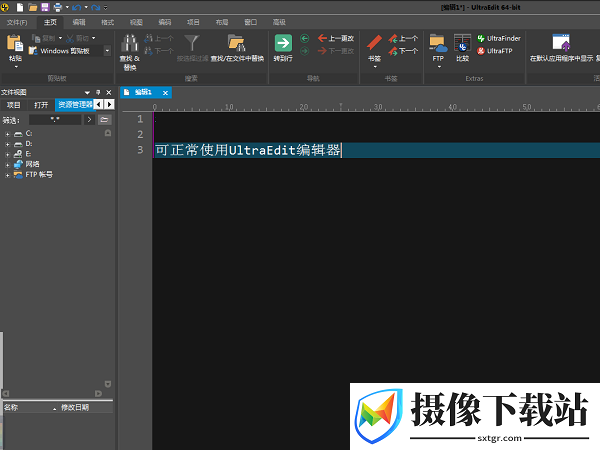Print the document from quick access toolbar
600x450 pixels.
coord(58,7)
